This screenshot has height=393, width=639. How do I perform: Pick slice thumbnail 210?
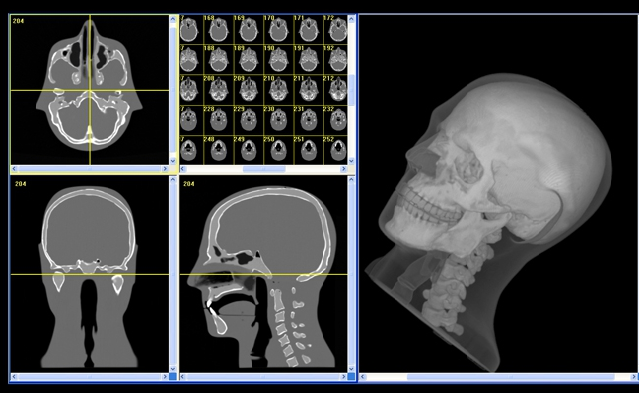pos(278,90)
